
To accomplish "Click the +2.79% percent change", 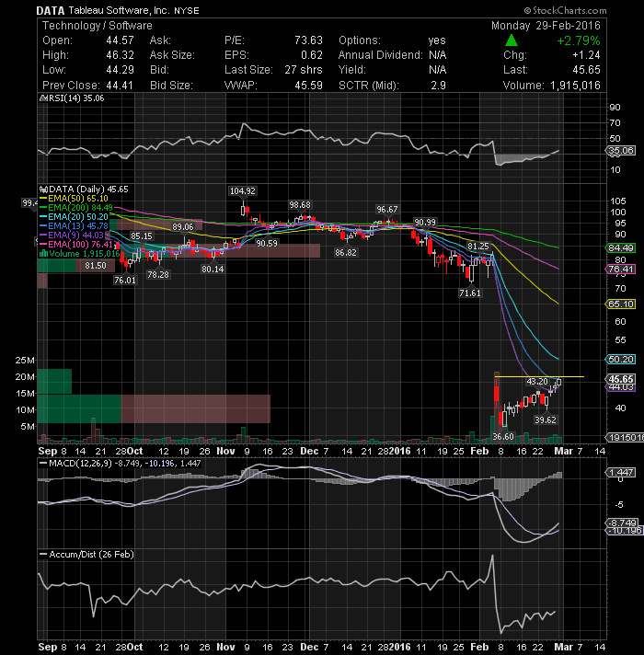I will click(579, 40).
